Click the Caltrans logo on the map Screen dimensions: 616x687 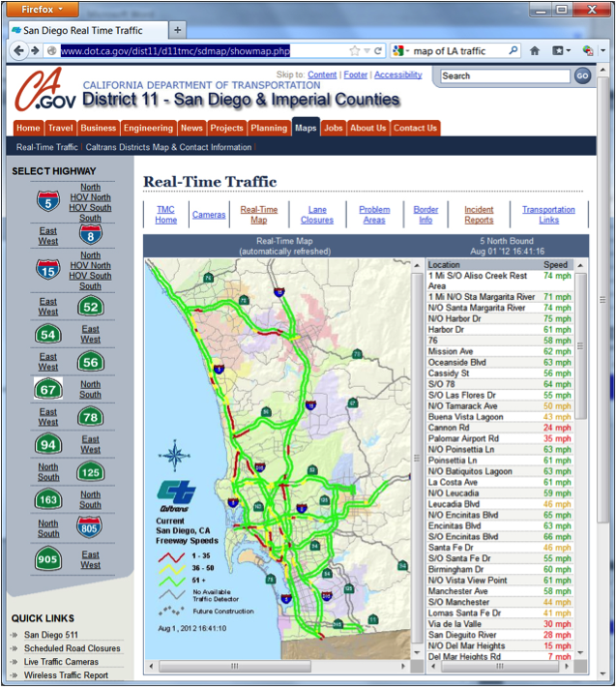(176, 495)
